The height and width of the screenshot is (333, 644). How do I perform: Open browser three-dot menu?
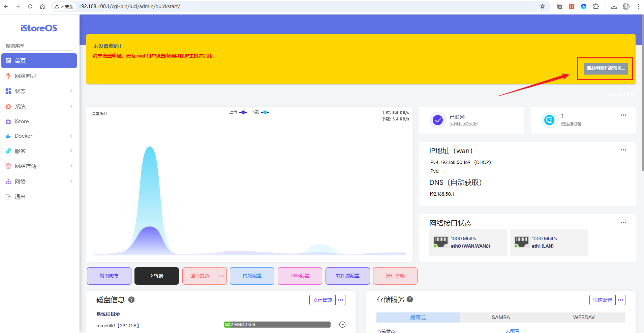pyautogui.click(x=638, y=6)
